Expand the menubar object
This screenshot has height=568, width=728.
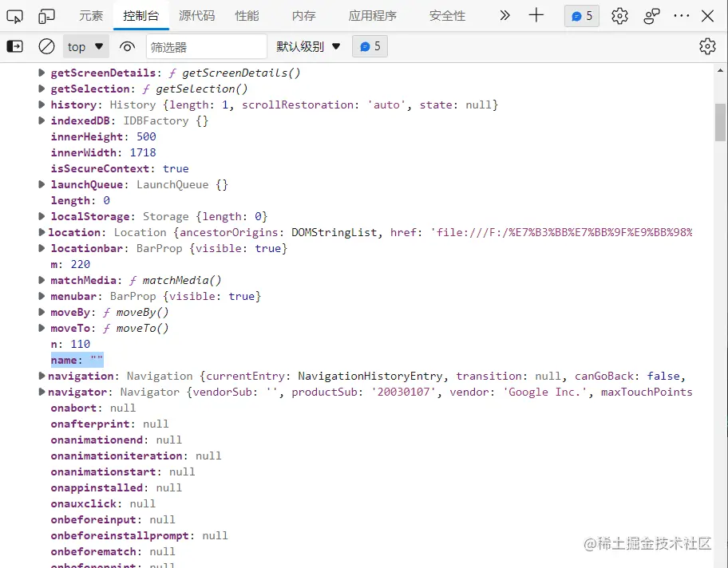pos(42,296)
